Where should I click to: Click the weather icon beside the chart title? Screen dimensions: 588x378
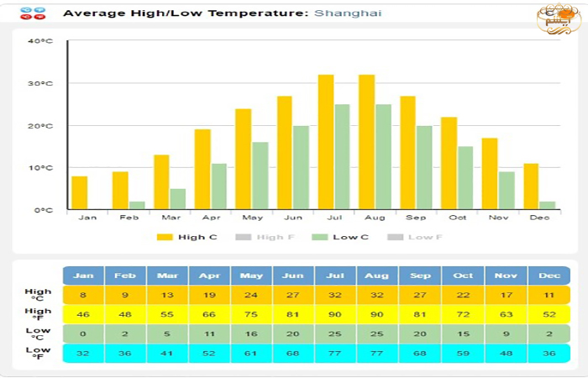pyautogui.click(x=33, y=13)
